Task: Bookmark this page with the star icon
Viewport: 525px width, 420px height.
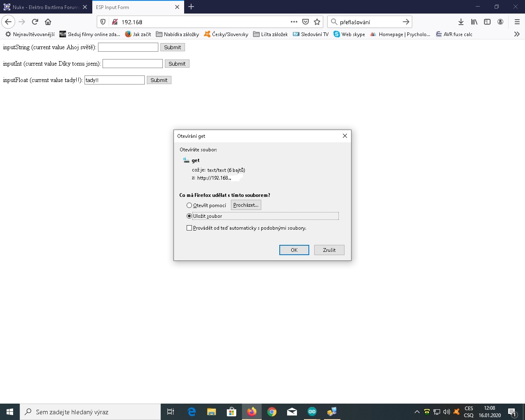Action: [x=317, y=22]
